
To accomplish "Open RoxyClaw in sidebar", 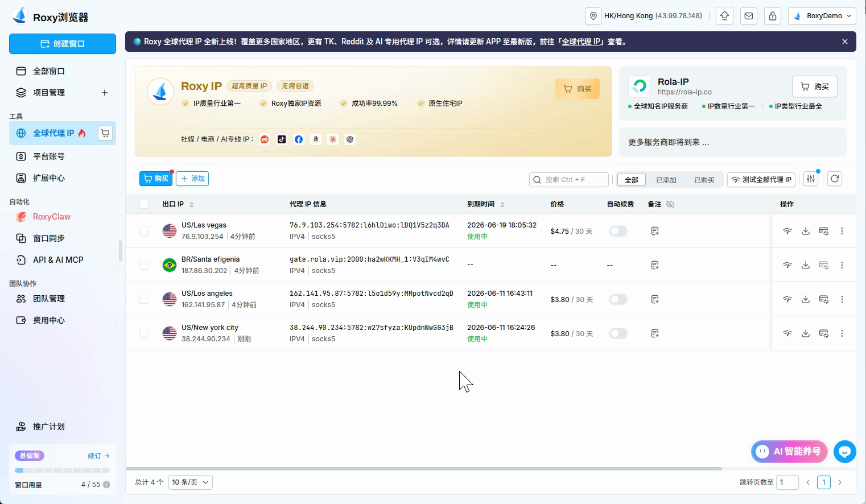I will (63, 217).
